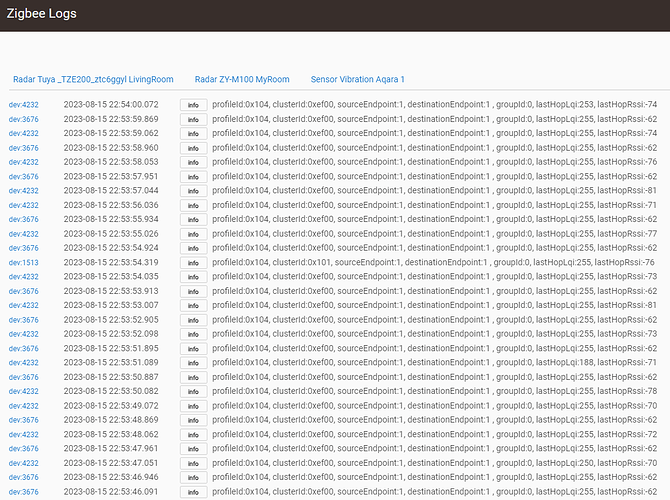Click info button for 22:53:46.091 entry

point(194,492)
